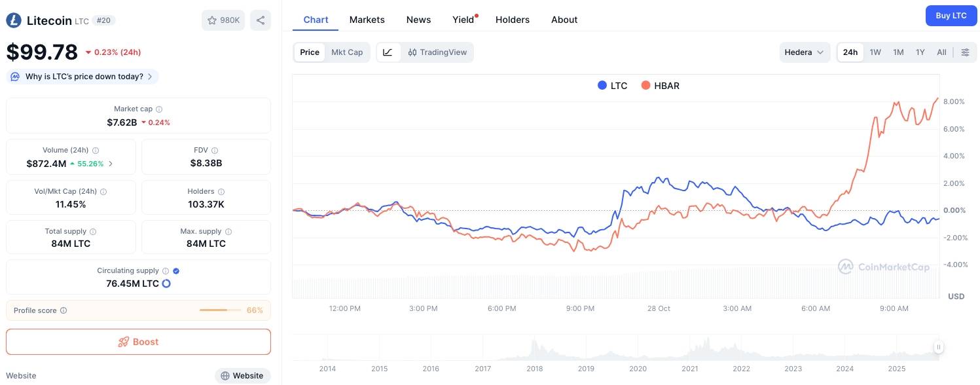Toggle the HBAR series in the legend
Screen dimensions: 980x385
point(660,85)
